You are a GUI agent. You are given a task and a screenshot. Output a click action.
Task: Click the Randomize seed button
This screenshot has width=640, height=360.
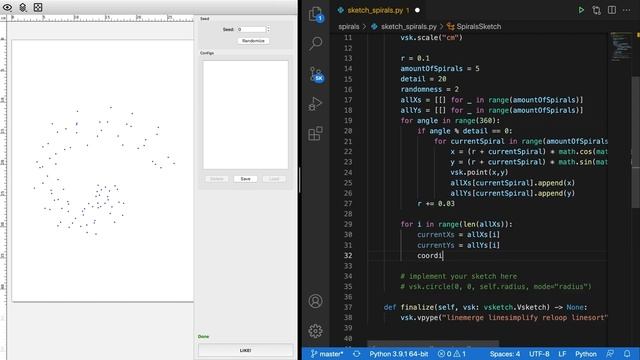[x=253, y=41]
